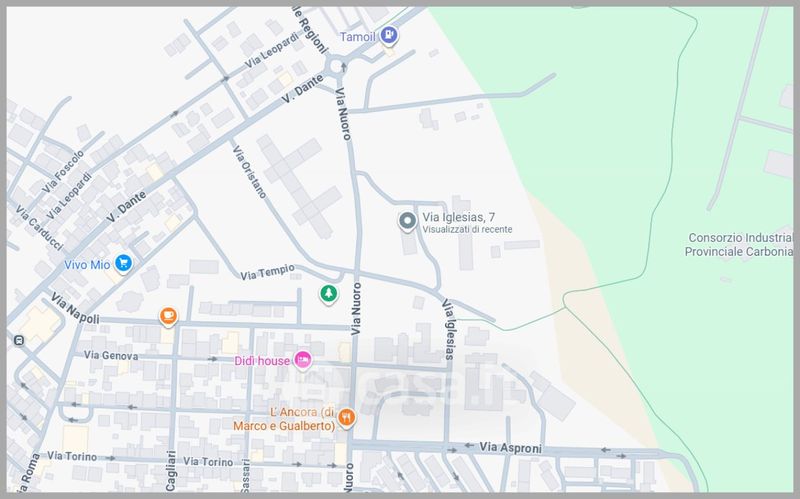Click the orange coffee cup marker
The image size is (800, 499).
pyautogui.click(x=168, y=317)
